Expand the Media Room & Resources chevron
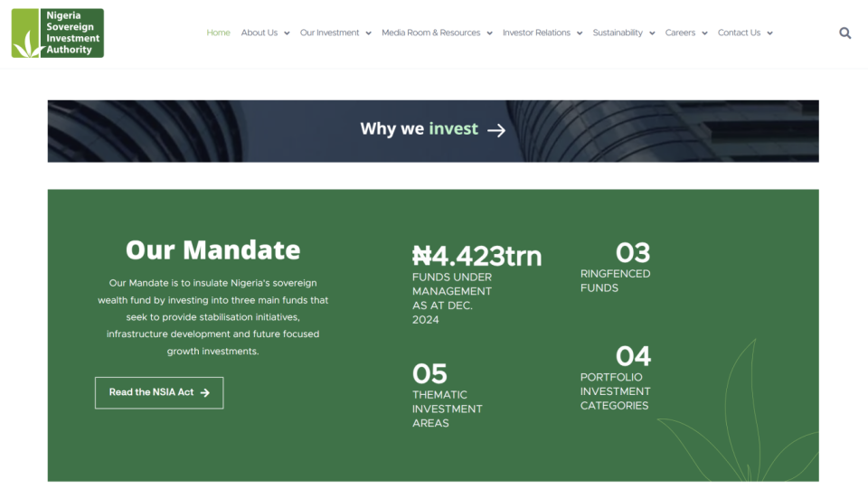868x489 pixels. pyautogui.click(x=489, y=33)
